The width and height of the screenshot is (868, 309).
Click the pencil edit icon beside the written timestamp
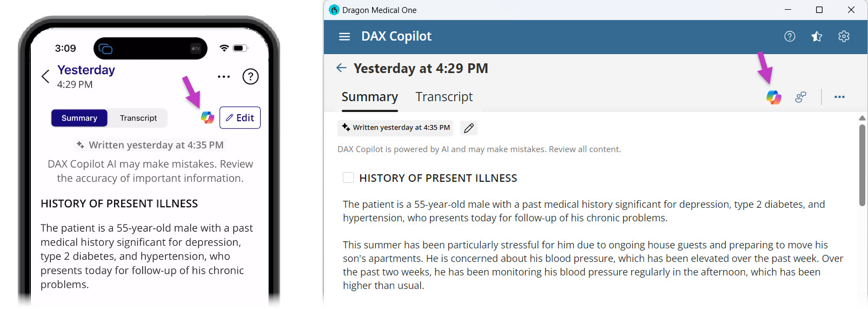[x=469, y=128]
